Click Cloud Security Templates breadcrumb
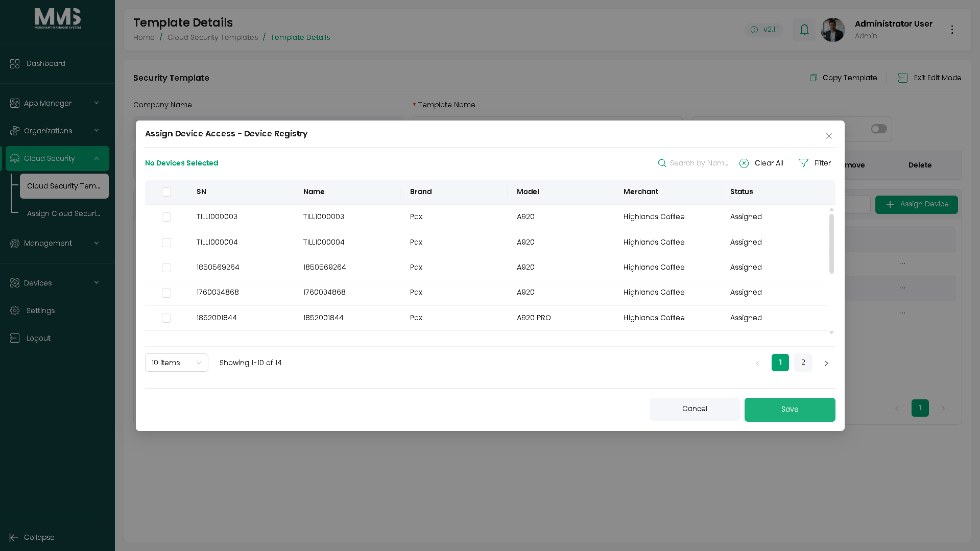This screenshot has height=551, width=980. 213,37
